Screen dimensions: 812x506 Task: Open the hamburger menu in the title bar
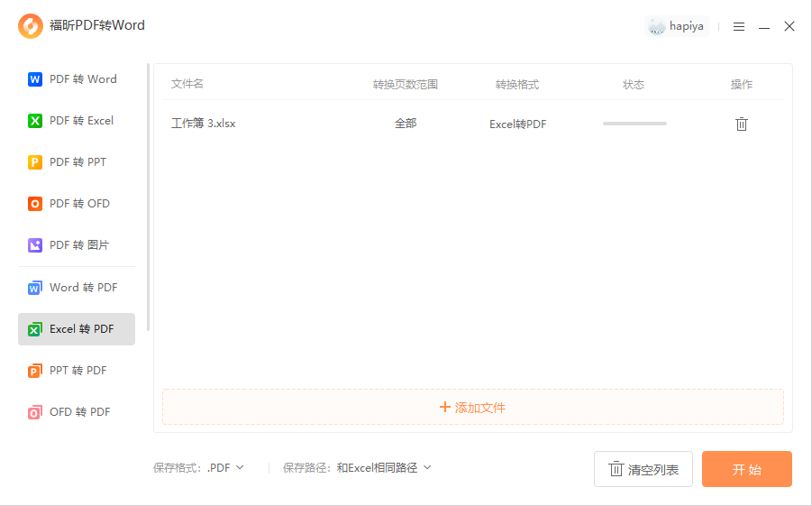[x=739, y=26]
